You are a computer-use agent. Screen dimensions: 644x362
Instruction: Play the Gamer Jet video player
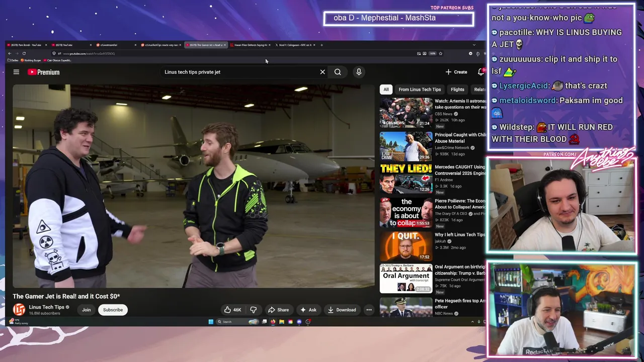(x=194, y=186)
